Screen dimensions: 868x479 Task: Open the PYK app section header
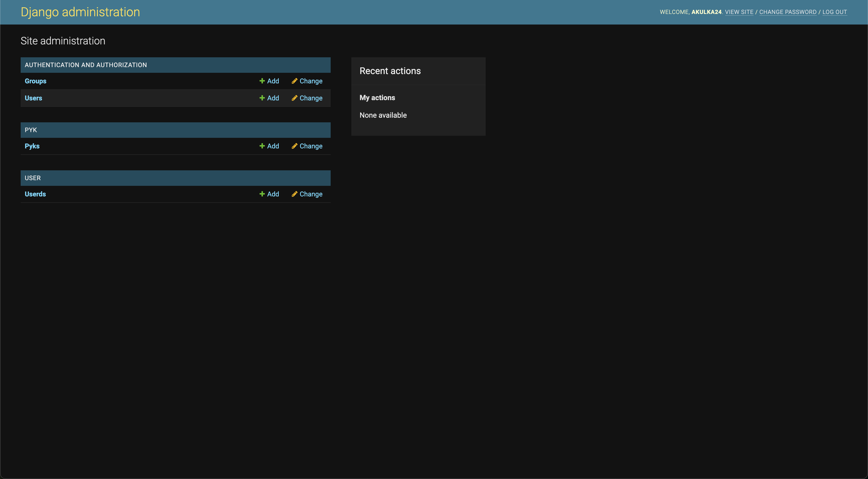31,130
